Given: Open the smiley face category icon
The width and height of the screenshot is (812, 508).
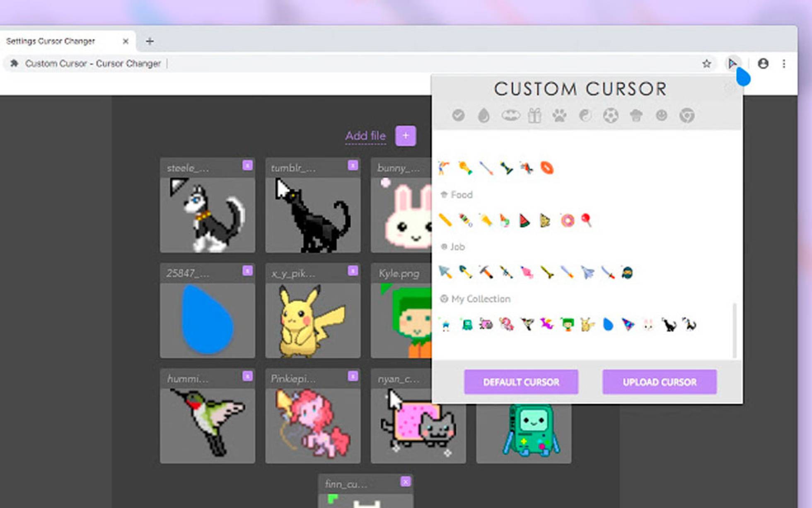Looking at the screenshot, I should click(x=662, y=115).
